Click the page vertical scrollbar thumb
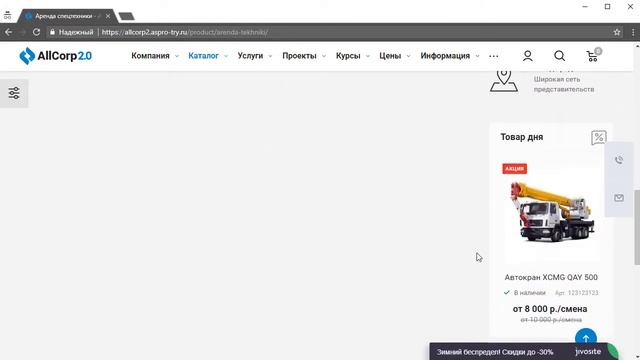 coord(637,227)
